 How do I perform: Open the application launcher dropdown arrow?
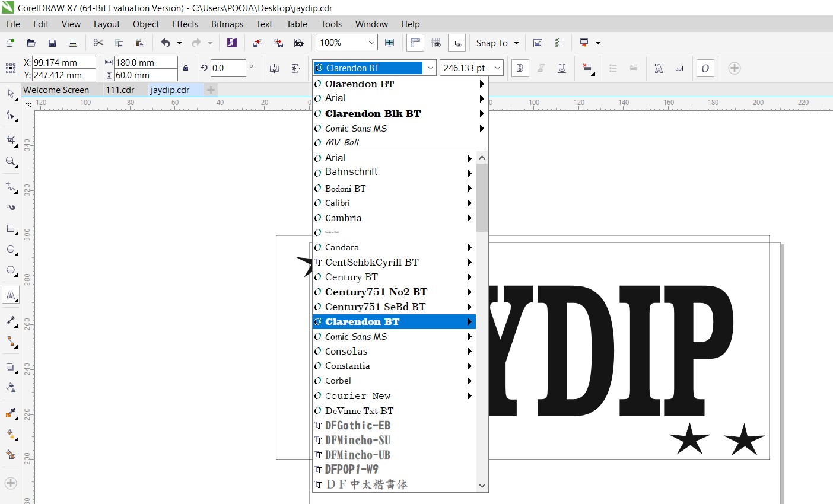point(598,43)
